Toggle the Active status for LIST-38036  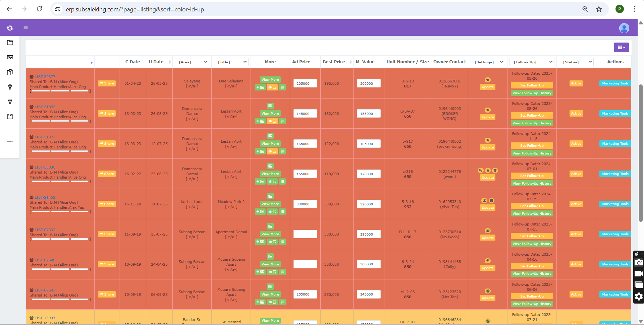576,174
